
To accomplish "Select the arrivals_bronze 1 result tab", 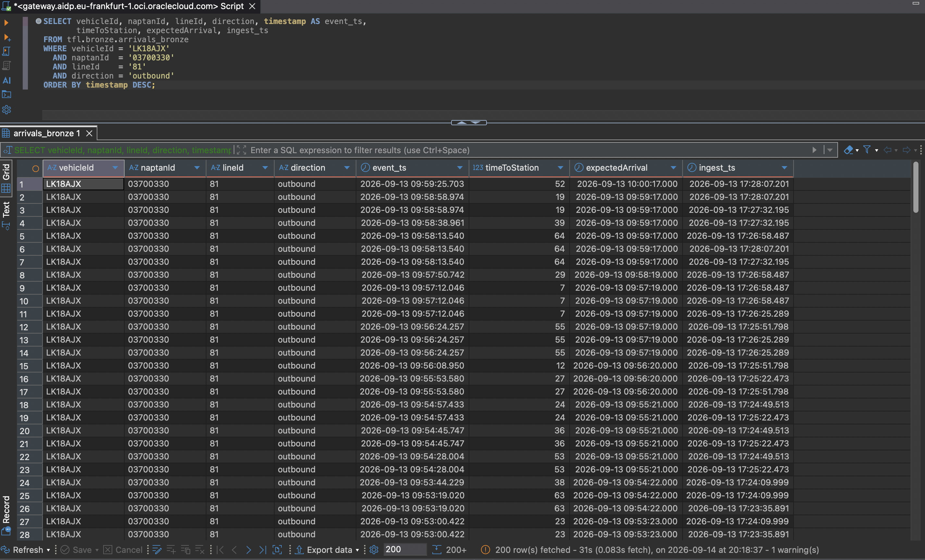I will 46,133.
